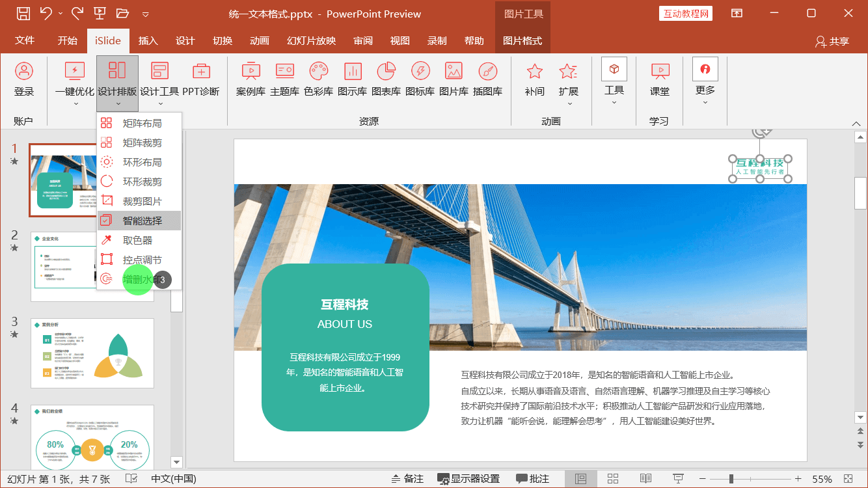
Task: Choose 控点调节 from menu
Action: pyautogui.click(x=139, y=260)
